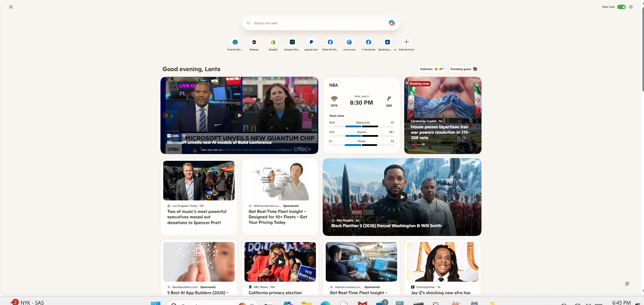This screenshot has width=644, height=305.
Task: Open Jay-Z's shocking new afro headline
Action: [441, 293]
